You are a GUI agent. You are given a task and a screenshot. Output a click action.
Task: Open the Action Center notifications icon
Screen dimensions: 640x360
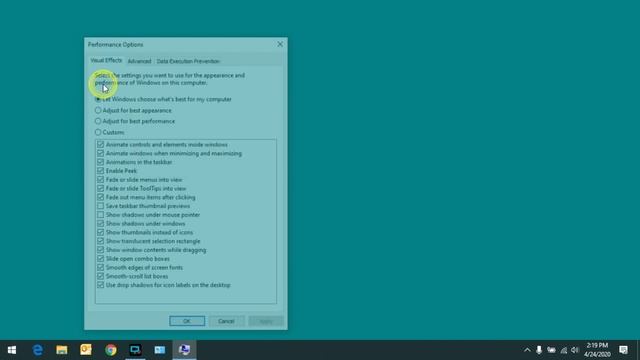point(623,350)
